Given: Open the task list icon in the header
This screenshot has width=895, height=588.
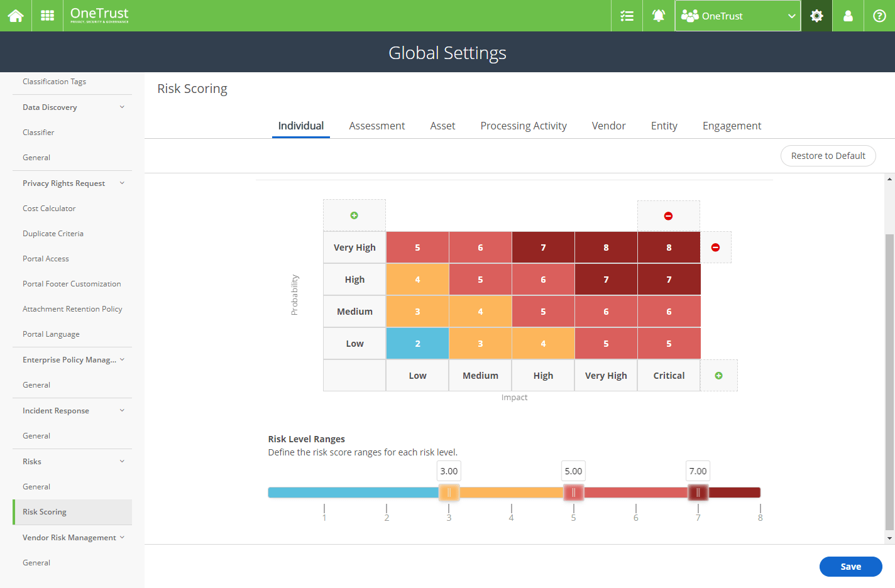Looking at the screenshot, I should tap(626, 16).
